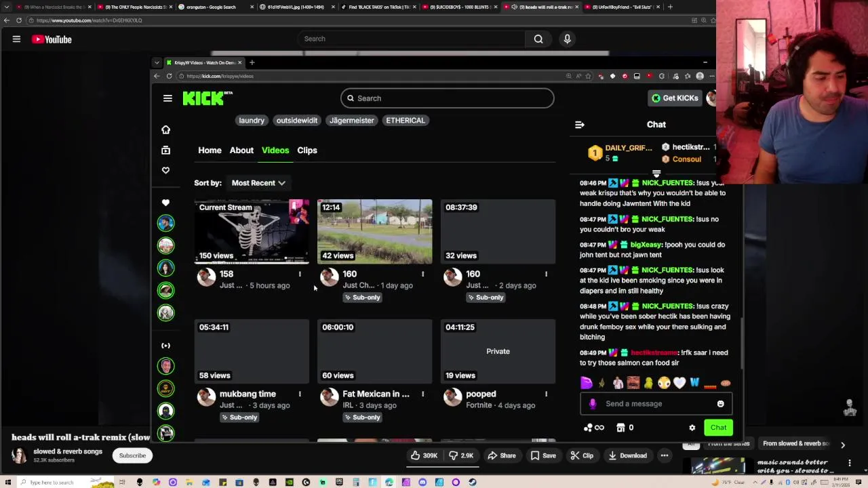Image resolution: width=868 pixels, height=488 pixels.
Task: Open the Kick sidebar following heart icon
Action: [165, 170]
